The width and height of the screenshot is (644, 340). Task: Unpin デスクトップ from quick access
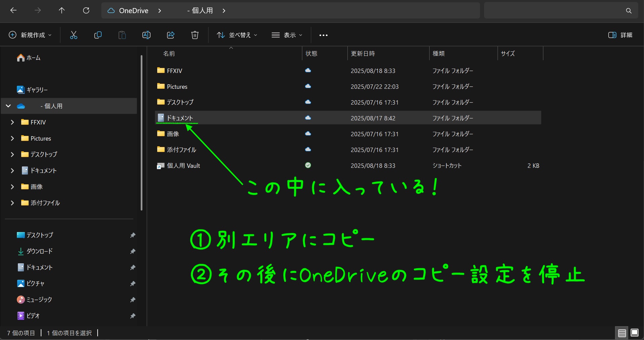pyautogui.click(x=133, y=235)
